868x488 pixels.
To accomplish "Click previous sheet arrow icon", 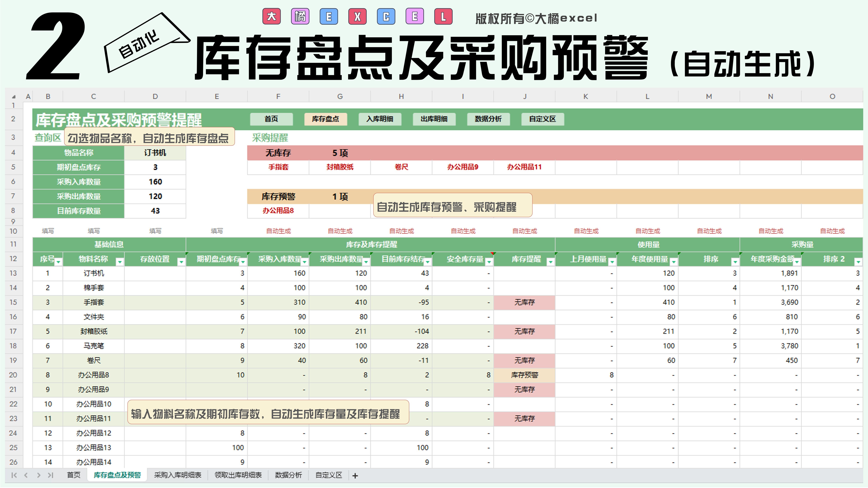I will click(x=26, y=475).
